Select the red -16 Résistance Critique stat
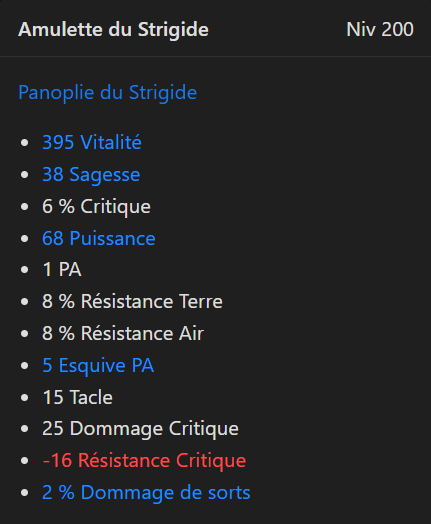The height and width of the screenshot is (524, 431). [144, 461]
